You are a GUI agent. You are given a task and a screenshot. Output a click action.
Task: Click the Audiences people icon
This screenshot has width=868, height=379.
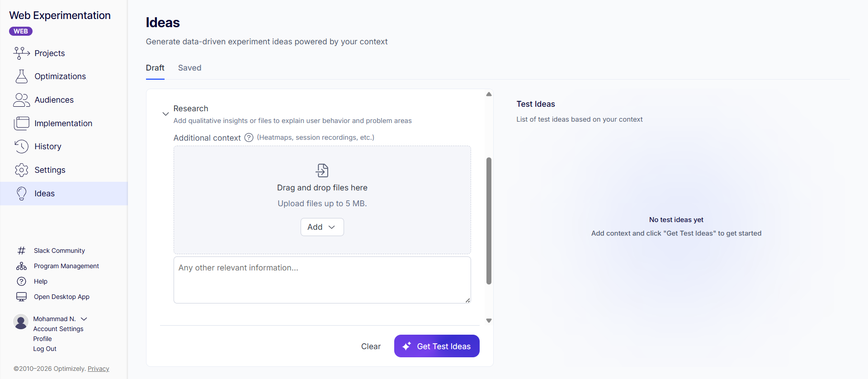(21, 100)
